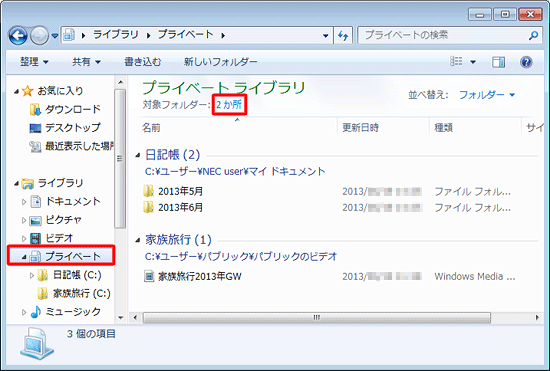The height and width of the screenshot is (371, 550).
Task: Click the ピクチャ library icon
Action: [x=35, y=221]
